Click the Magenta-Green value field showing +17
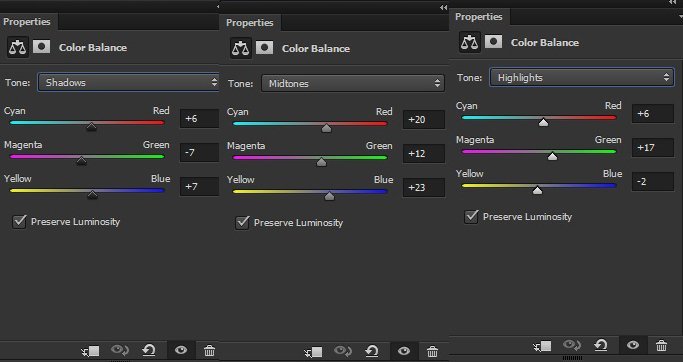Image resolution: width=683 pixels, height=362 pixels. 653,148
